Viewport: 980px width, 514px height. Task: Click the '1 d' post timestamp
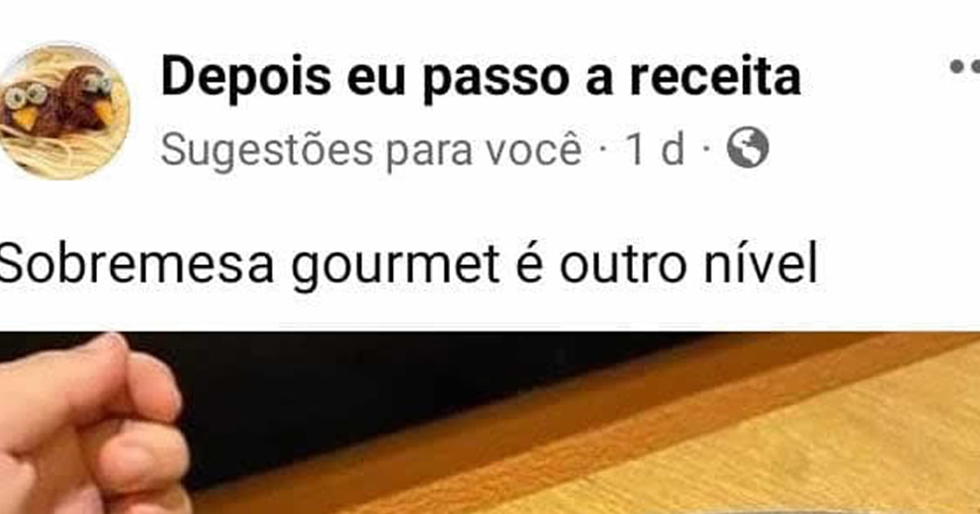coord(655,149)
